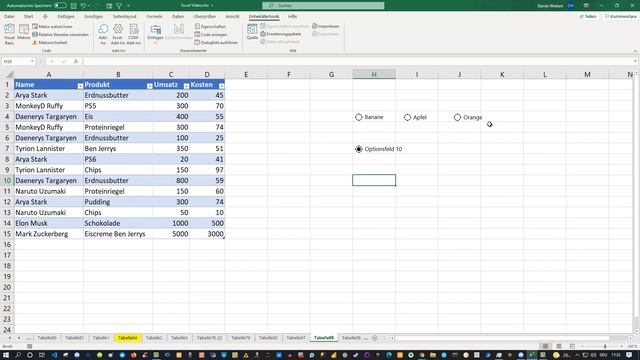Open the workbook title dropdown
The image size is (640, 360).
(x=212, y=6)
